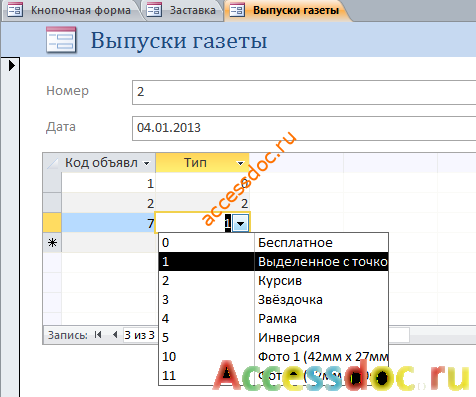This screenshot has width=476, height=397.
Task: Select the Выпуски газеты tab
Action: (287, 10)
